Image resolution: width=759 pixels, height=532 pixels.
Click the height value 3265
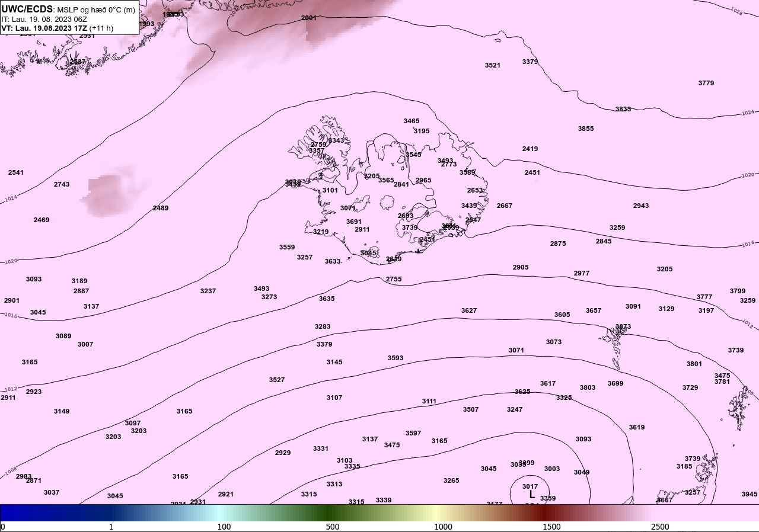(451, 480)
